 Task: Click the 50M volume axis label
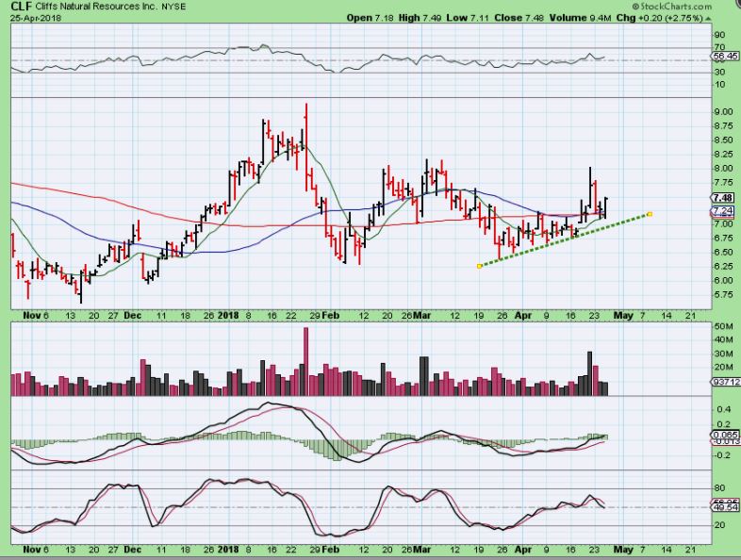pyautogui.click(x=723, y=326)
